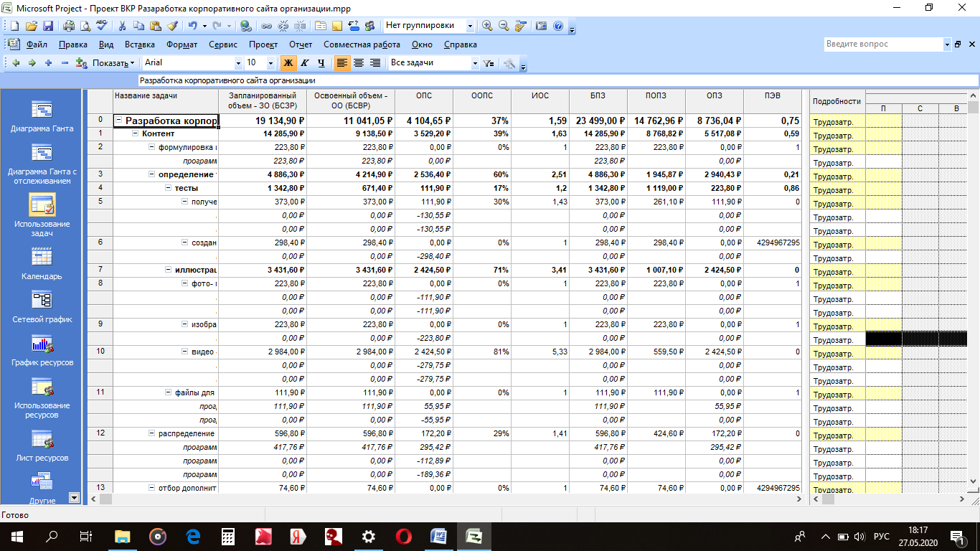
Task: Open the 'Все задачи' filter dropdown
Action: 475,63
